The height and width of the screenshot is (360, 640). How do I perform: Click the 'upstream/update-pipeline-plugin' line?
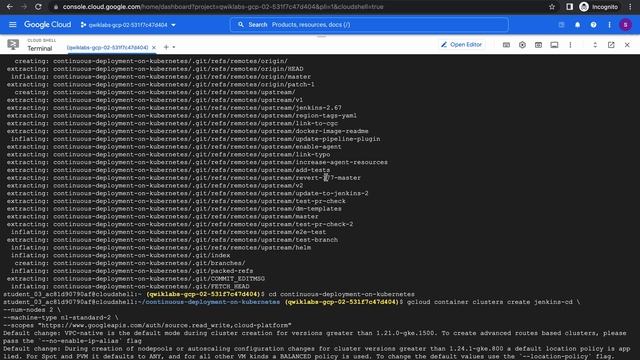coord(196,139)
